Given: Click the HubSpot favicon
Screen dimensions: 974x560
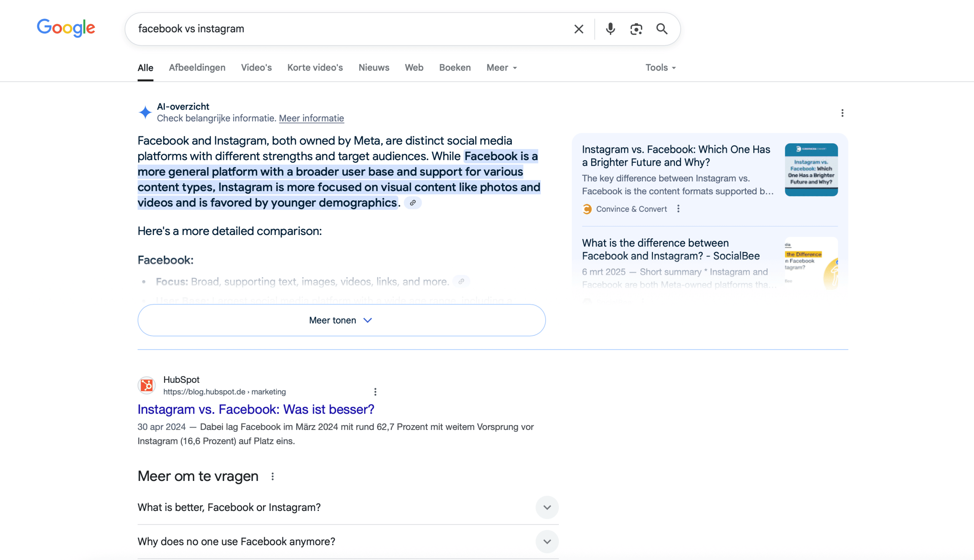Looking at the screenshot, I should tap(146, 385).
